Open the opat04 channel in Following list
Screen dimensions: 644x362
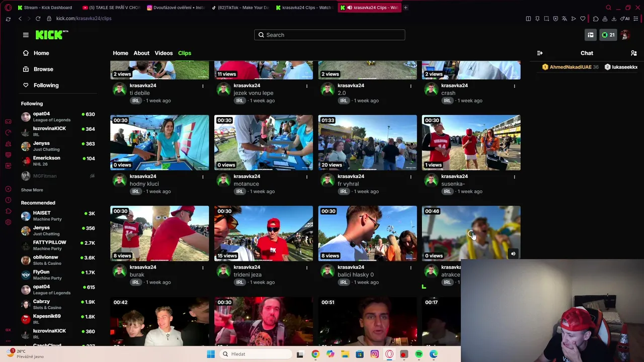coord(58,117)
